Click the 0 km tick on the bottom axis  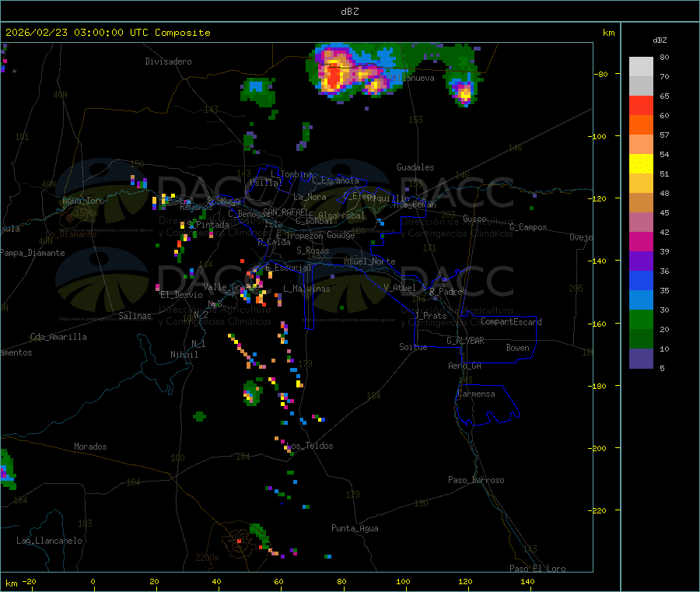pos(93,581)
